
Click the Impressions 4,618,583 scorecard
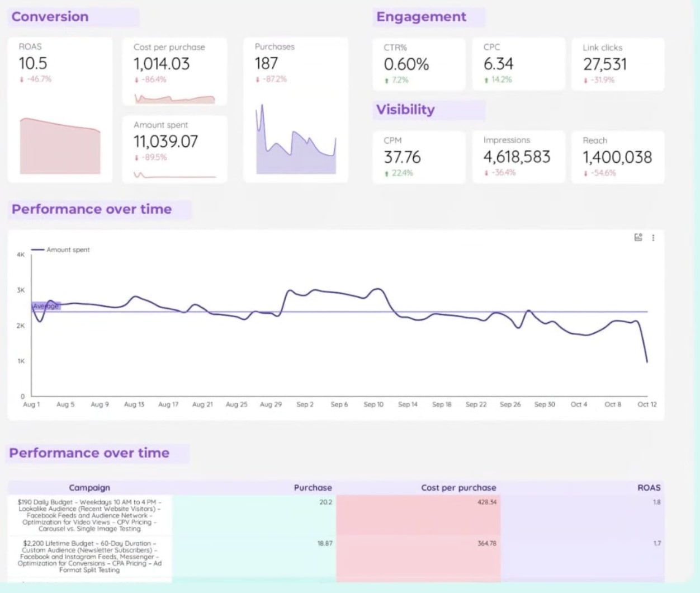point(517,157)
